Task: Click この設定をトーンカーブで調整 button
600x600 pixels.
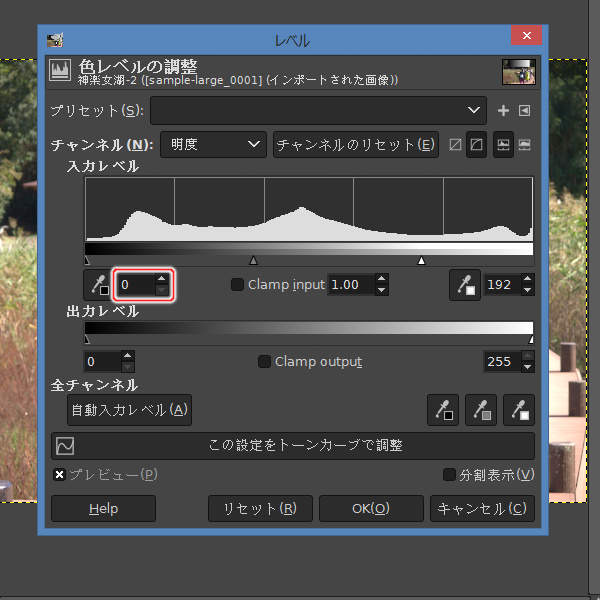Action: pos(293,446)
